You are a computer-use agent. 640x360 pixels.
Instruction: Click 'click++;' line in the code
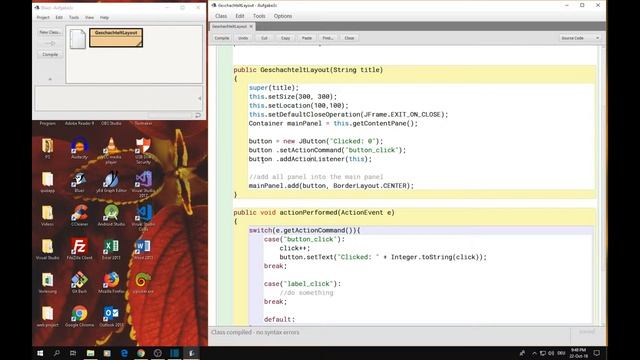295,248
